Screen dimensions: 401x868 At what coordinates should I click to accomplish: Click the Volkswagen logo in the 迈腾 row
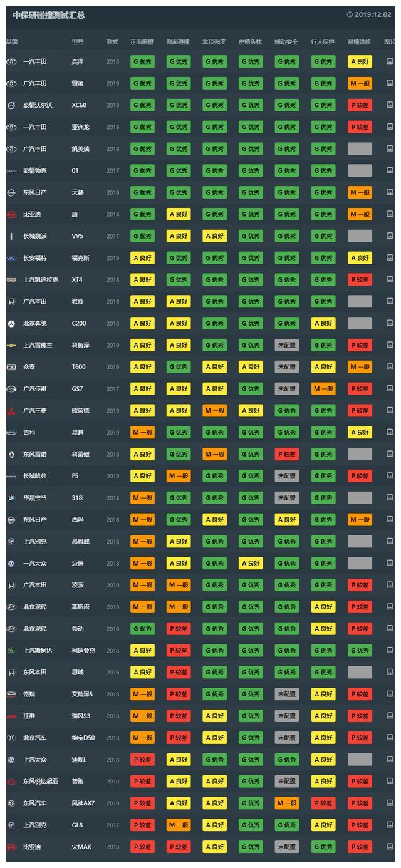click(11, 563)
